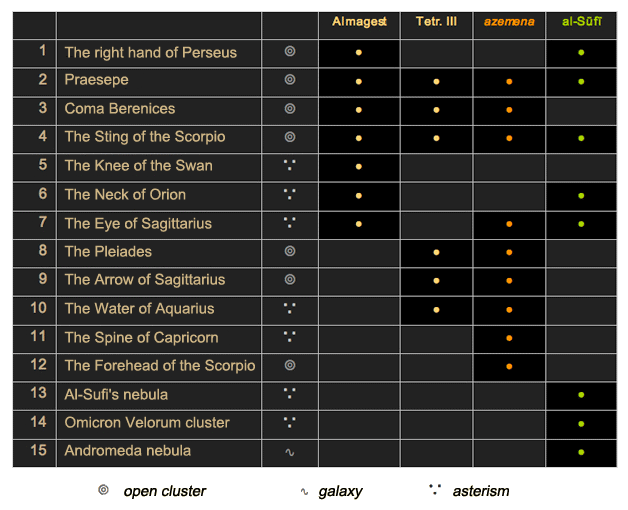This screenshot has height=510, width=628.
Task: Click the open cluster icon for Forehead of the Scorpio
Action: [x=290, y=365]
